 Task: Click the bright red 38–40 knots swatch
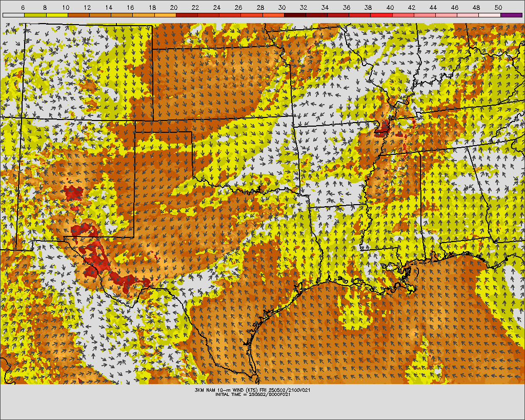pyautogui.click(x=381, y=15)
